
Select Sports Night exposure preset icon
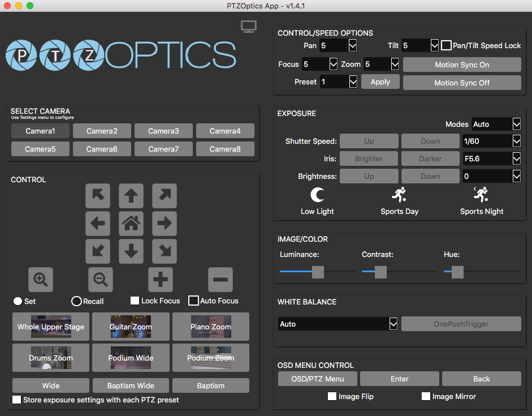[x=482, y=195]
